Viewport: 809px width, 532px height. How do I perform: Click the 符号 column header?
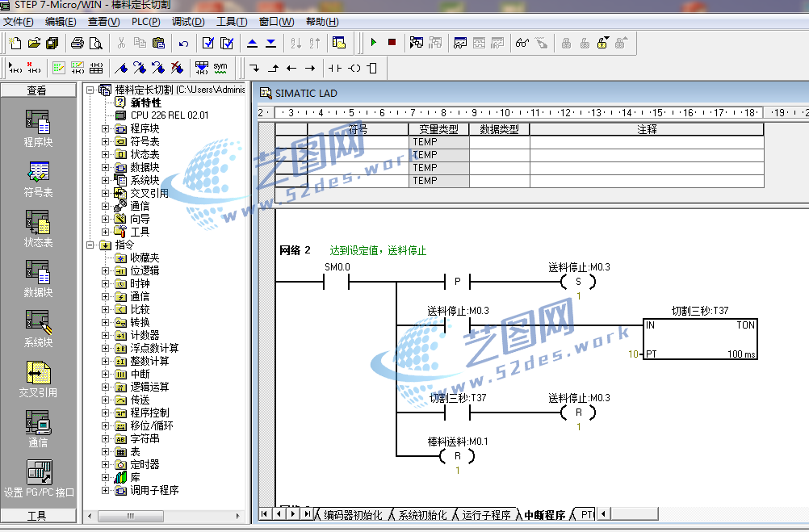(x=358, y=129)
